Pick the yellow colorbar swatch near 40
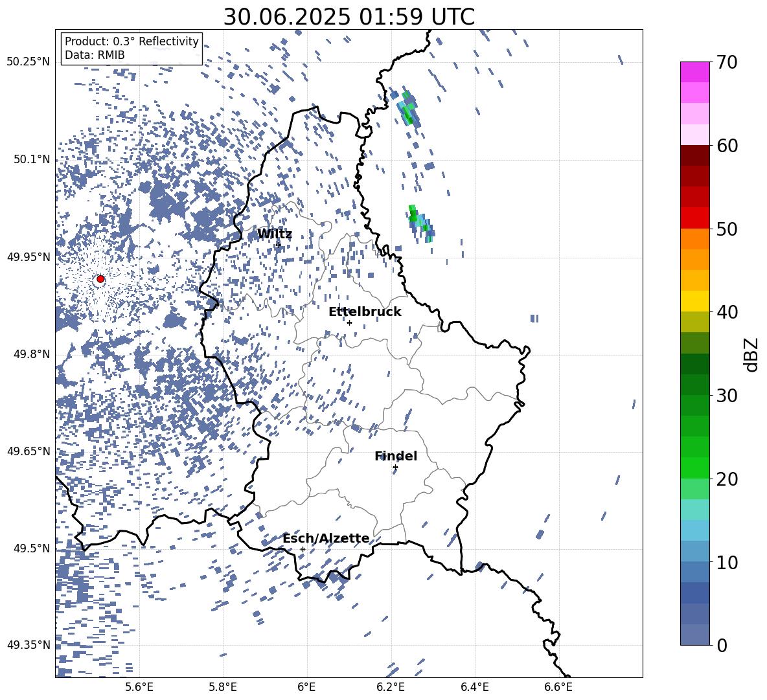 coord(695,301)
